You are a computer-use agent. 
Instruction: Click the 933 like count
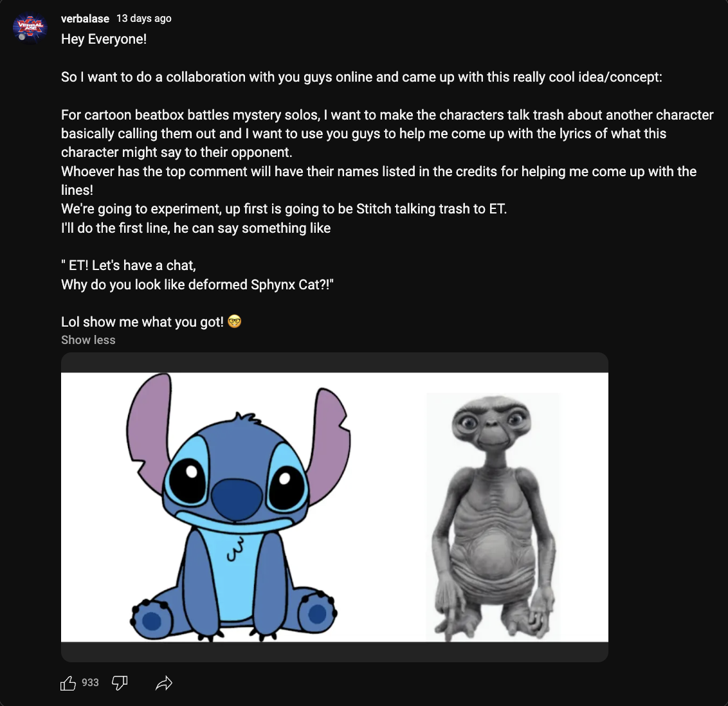coord(91,682)
